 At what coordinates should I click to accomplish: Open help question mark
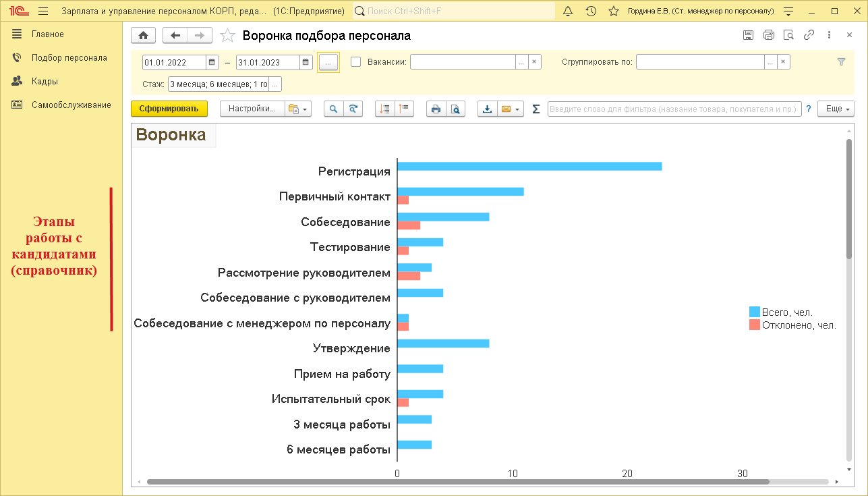(x=808, y=109)
